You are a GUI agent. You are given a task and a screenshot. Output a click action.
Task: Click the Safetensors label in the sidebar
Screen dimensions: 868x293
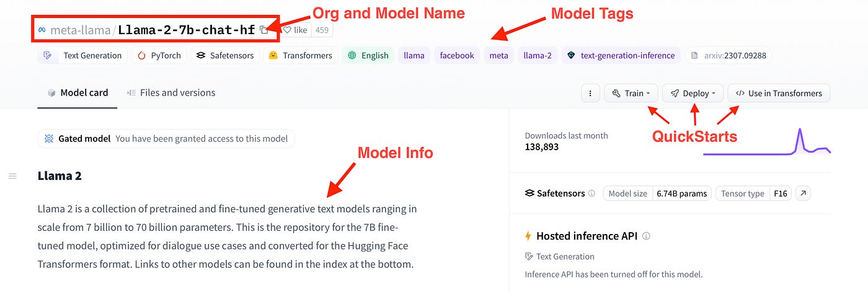(555, 193)
